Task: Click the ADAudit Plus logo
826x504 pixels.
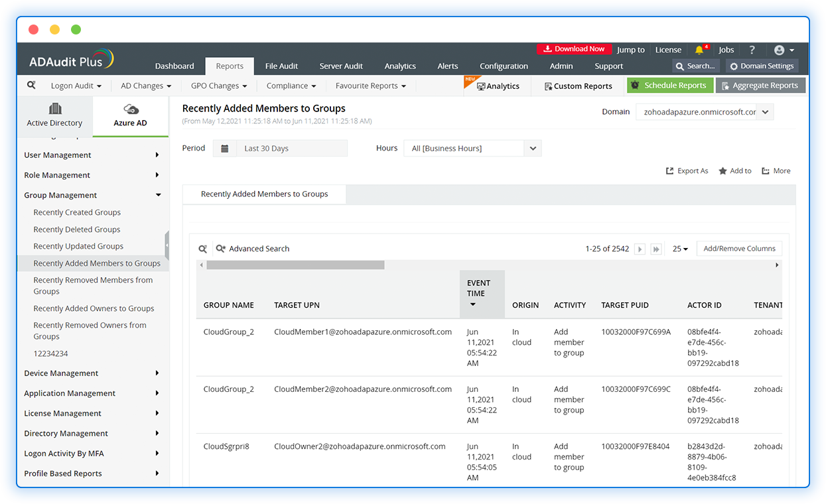Action: pos(72,60)
